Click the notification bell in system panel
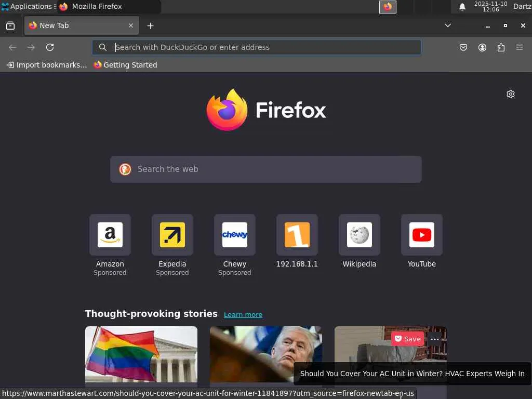532x399 pixels. tap(462, 7)
